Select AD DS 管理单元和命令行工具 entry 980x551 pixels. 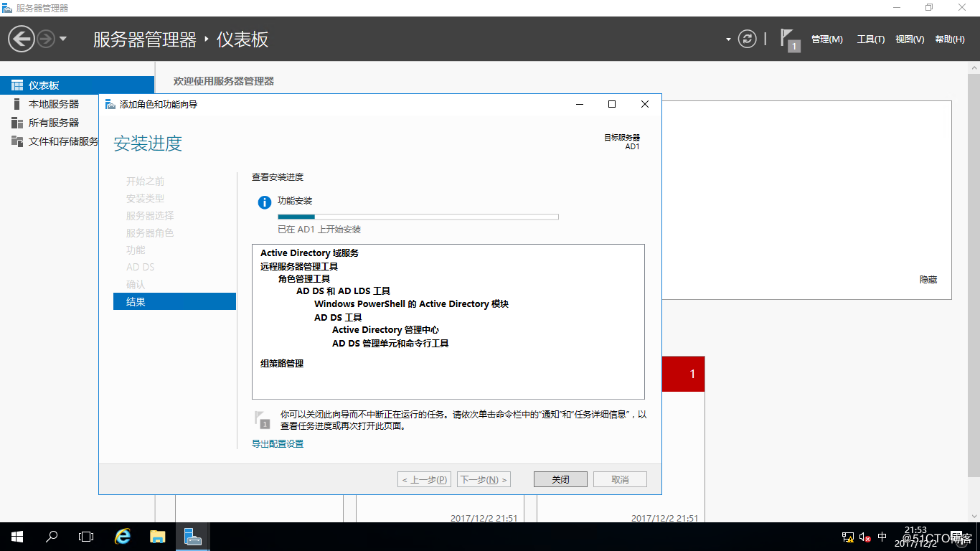click(390, 344)
